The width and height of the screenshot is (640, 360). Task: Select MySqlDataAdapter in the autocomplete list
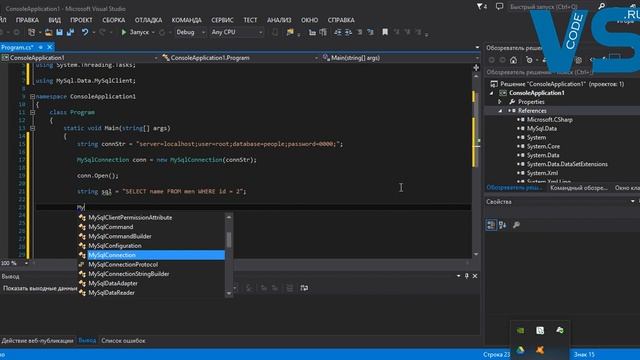(x=151, y=283)
